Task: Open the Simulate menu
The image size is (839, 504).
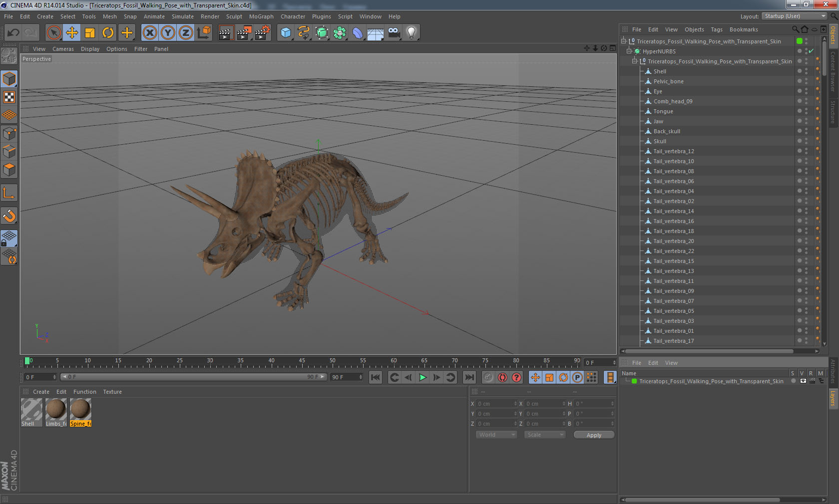Action: click(x=183, y=16)
